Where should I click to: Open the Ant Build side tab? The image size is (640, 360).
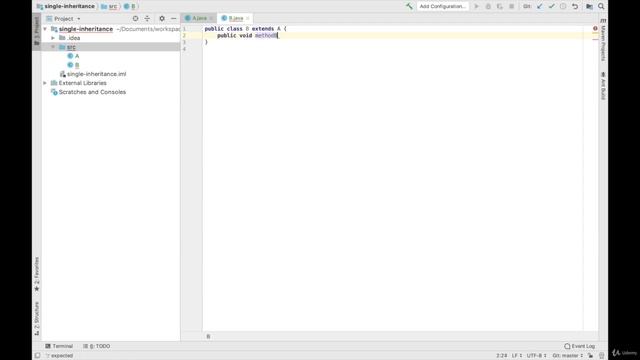click(x=603, y=86)
